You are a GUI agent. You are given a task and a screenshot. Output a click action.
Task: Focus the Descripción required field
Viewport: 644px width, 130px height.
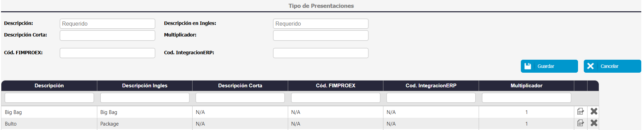[x=108, y=24]
